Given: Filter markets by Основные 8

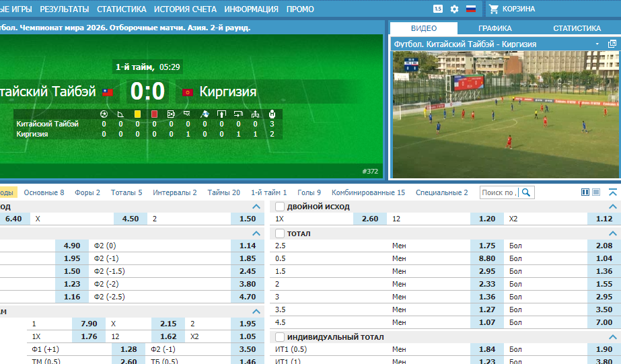Looking at the screenshot, I should [x=44, y=192].
